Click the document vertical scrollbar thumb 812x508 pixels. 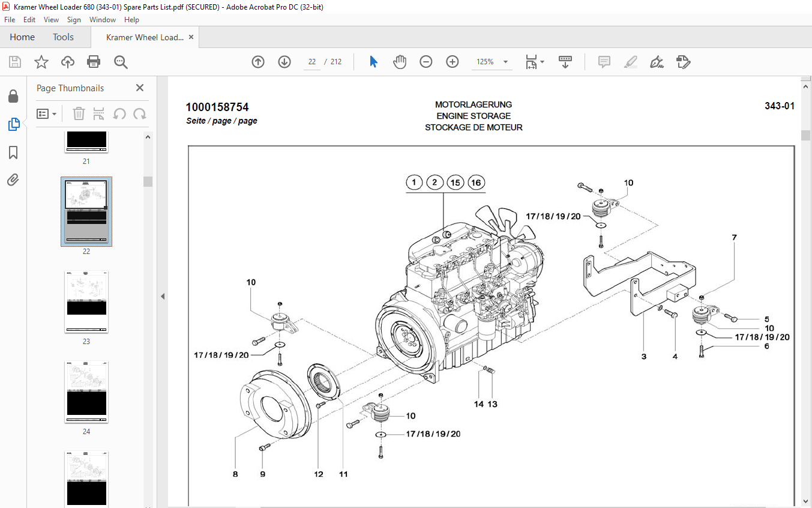point(806,135)
